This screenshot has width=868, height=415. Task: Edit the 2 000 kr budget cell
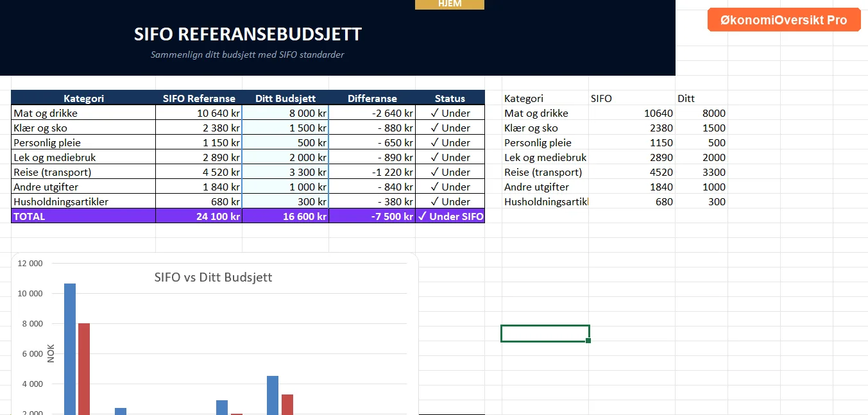tap(285, 157)
